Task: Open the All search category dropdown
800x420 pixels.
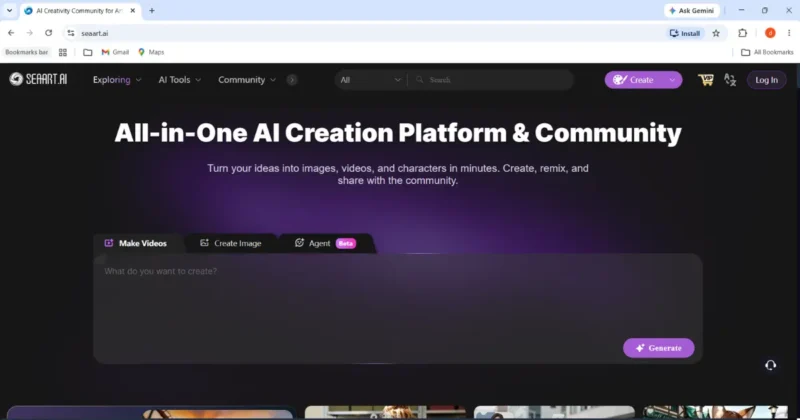Action: tap(371, 80)
